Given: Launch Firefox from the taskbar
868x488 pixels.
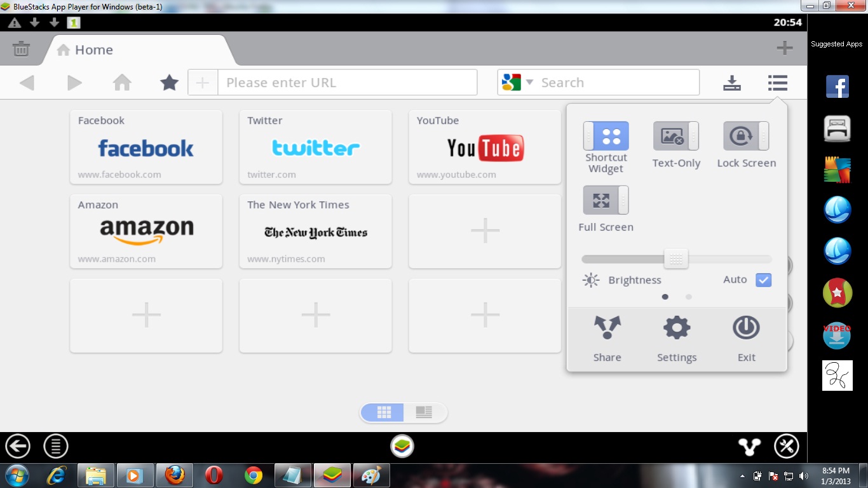Looking at the screenshot, I should coord(175,475).
